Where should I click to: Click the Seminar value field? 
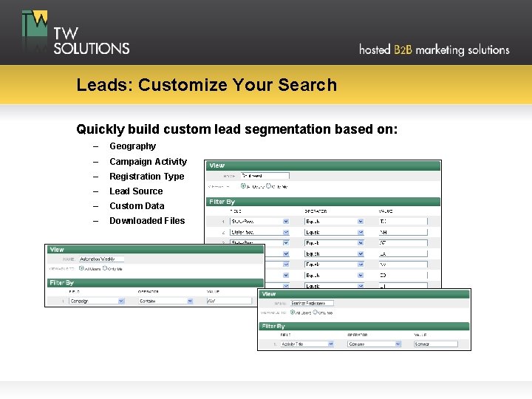[436, 344]
